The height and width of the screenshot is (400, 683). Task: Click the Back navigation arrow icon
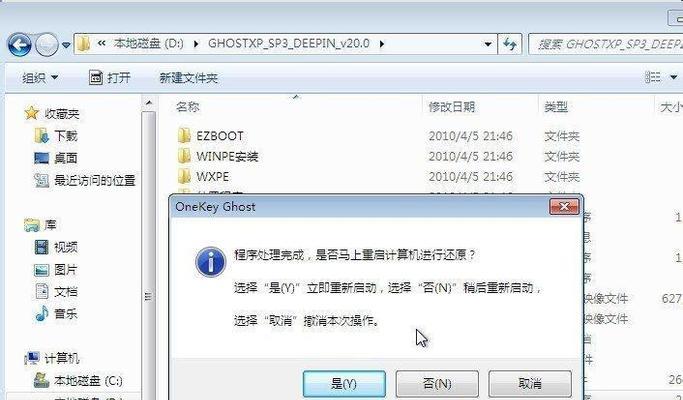[19, 44]
